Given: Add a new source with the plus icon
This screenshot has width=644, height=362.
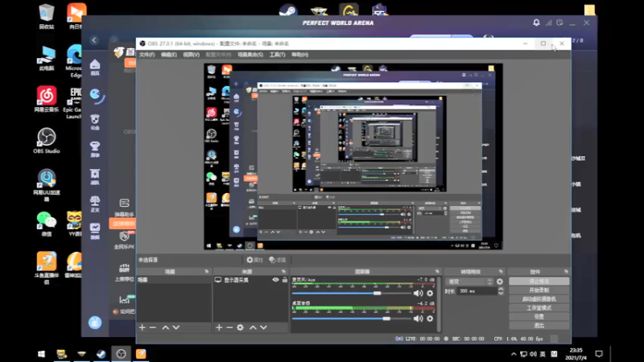Looking at the screenshot, I should click(219, 327).
